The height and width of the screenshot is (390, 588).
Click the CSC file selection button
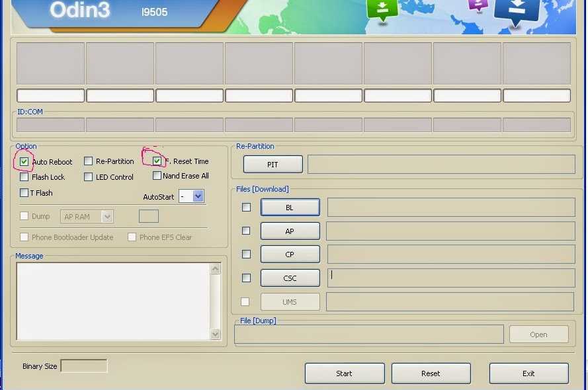point(290,278)
